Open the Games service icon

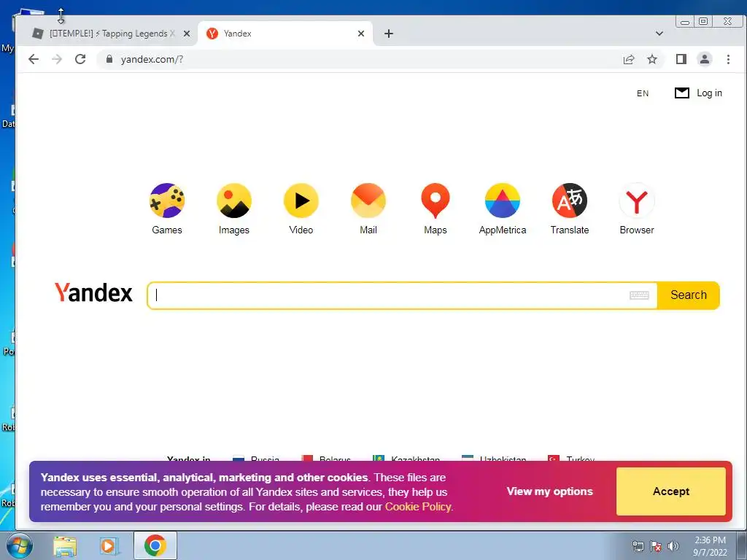(x=167, y=201)
